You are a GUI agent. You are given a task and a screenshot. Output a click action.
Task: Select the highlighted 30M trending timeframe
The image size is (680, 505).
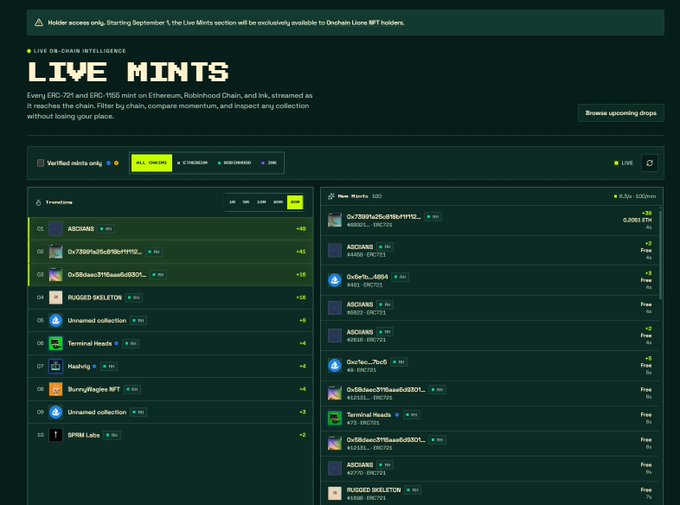295,202
